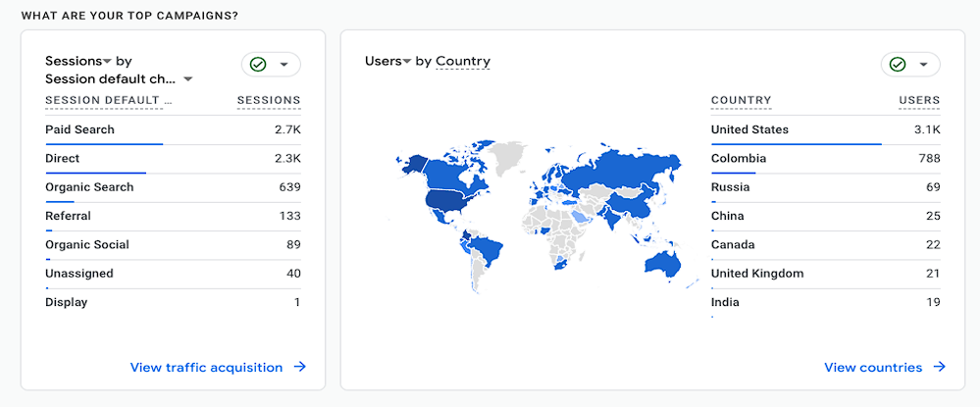Select the Paid Search row
The image size is (980, 407).
tap(173, 130)
